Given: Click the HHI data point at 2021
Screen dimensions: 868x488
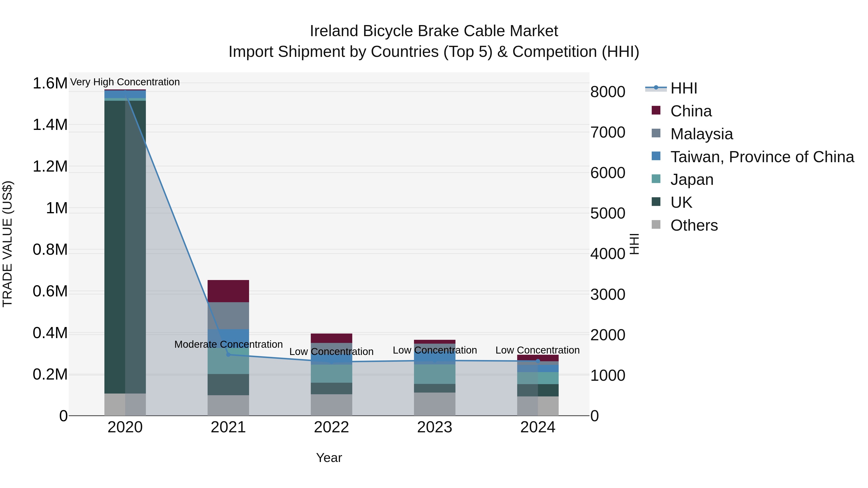Looking at the screenshot, I should click(x=228, y=355).
